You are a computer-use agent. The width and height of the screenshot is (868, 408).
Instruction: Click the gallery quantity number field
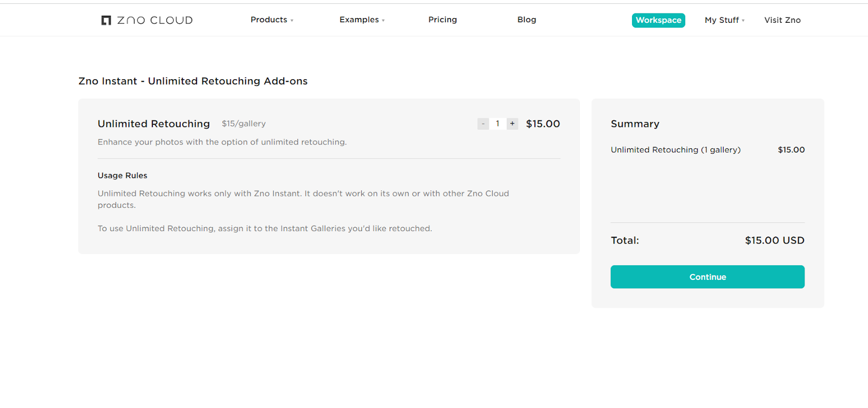497,124
